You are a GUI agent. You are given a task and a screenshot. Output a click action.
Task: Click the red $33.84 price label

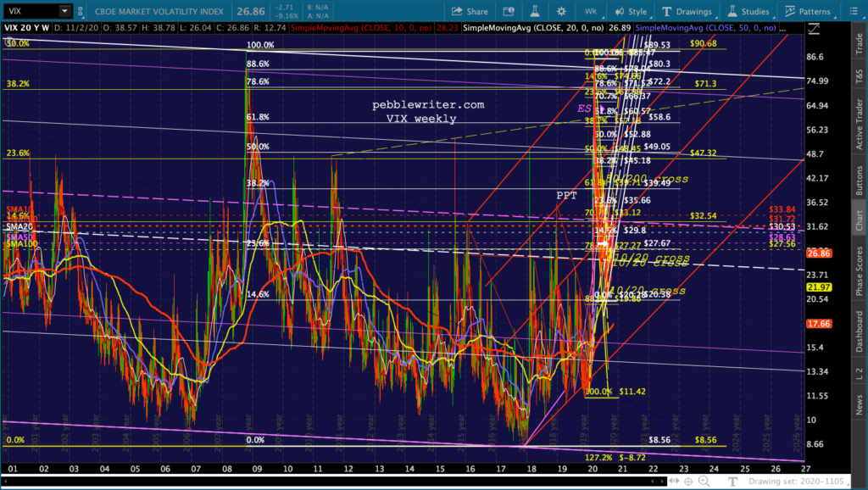(782, 209)
